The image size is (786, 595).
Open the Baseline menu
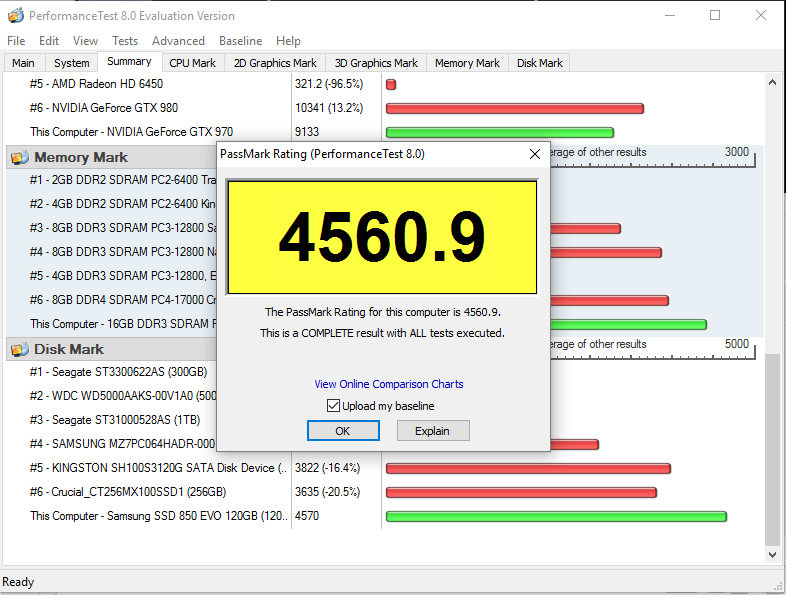[240, 41]
